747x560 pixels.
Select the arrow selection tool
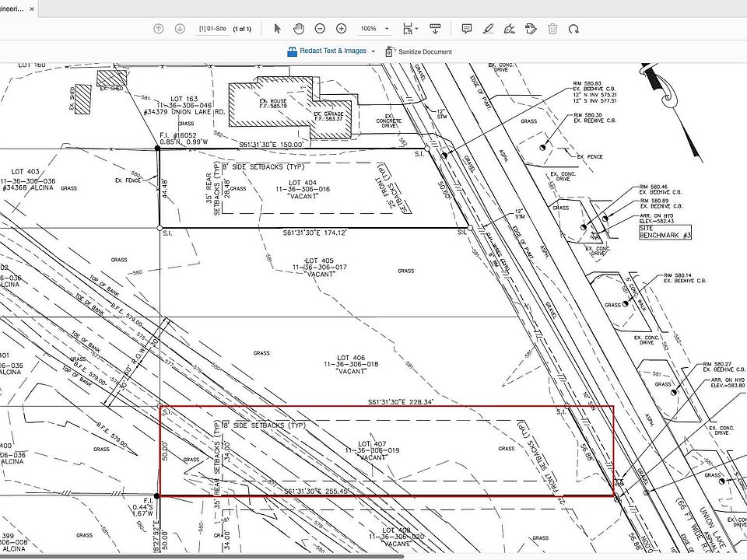[278, 29]
